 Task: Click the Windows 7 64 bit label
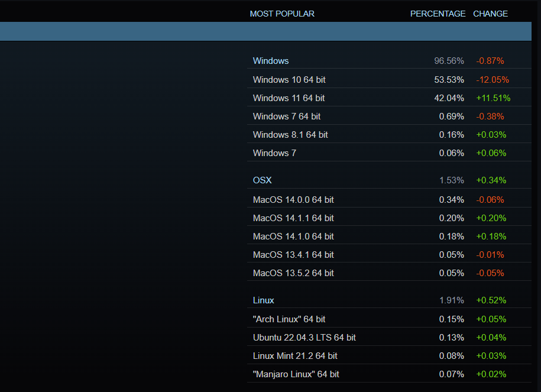(x=287, y=116)
